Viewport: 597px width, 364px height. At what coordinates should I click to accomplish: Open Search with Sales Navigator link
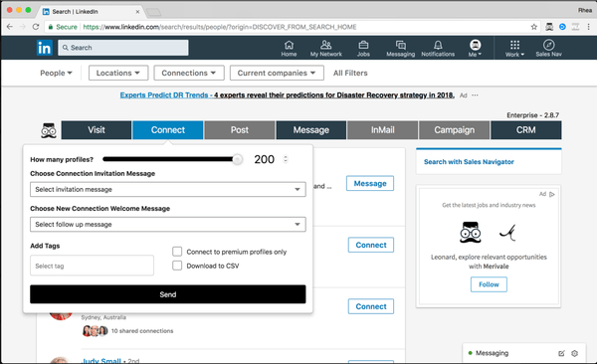point(469,162)
